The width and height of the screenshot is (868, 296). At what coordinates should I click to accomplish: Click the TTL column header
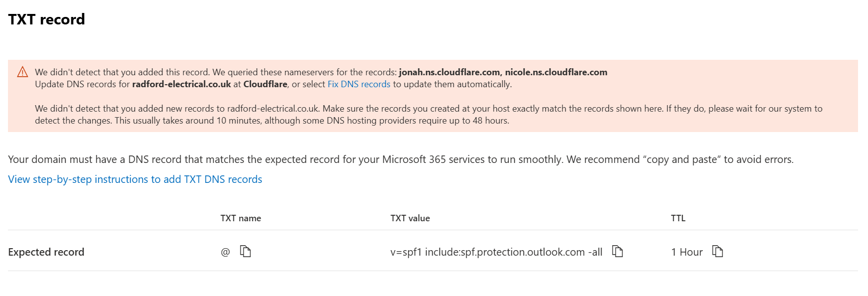tap(678, 218)
